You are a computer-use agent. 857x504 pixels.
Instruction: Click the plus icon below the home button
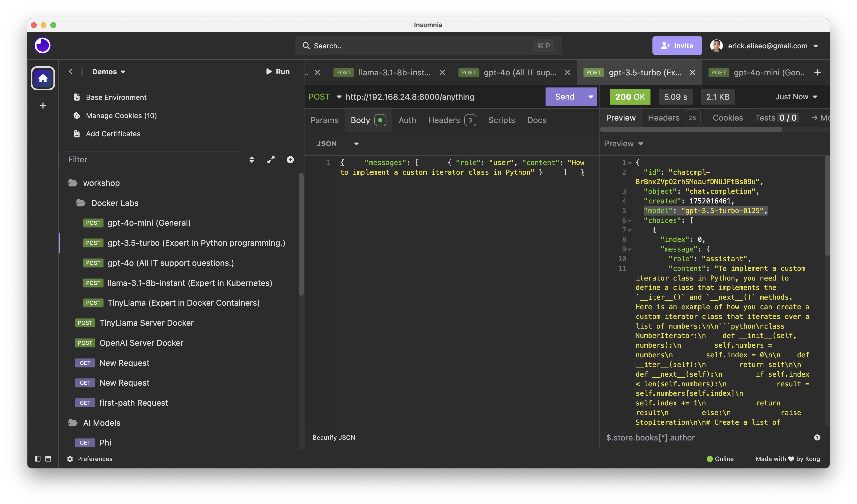point(43,106)
